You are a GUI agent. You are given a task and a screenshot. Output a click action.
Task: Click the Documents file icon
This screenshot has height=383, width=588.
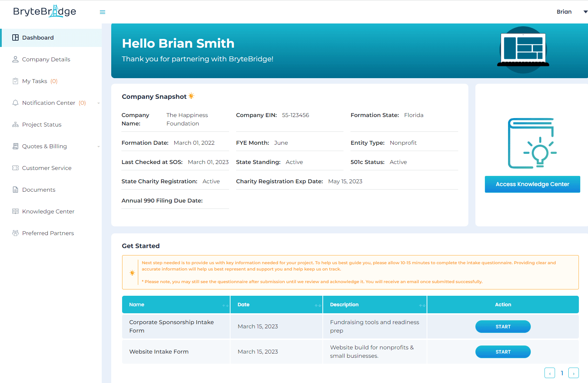(x=15, y=190)
